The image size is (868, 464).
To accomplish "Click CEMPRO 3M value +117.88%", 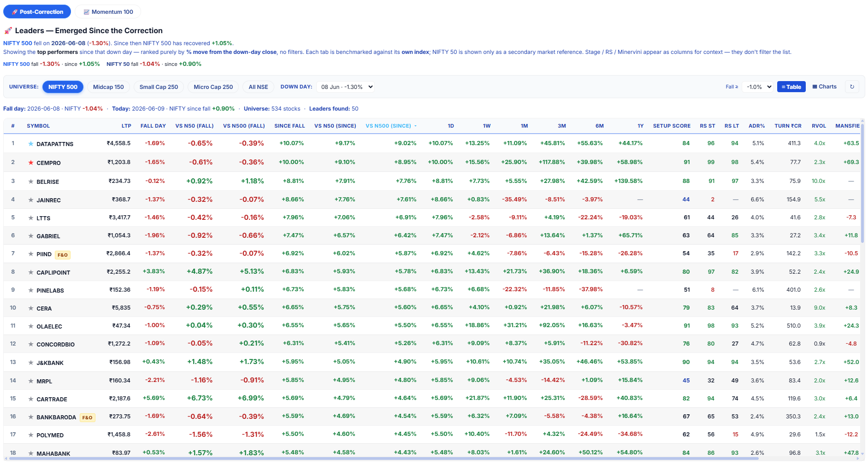I will [x=552, y=162].
